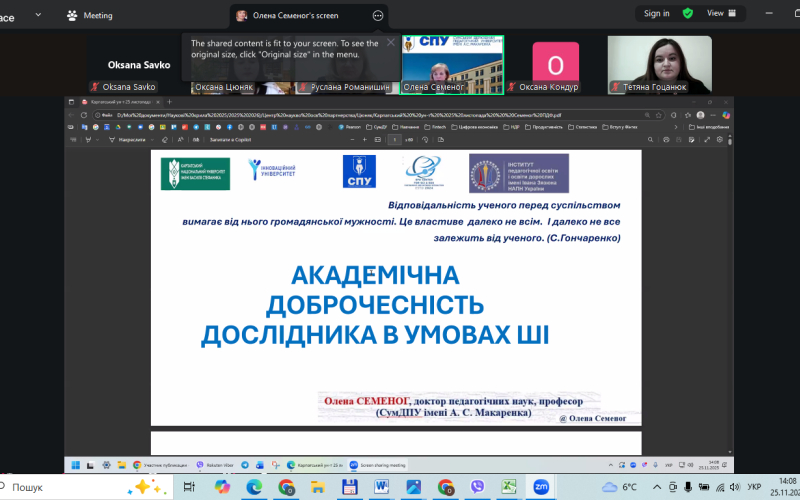Launch Copilot from taskbar

point(222,487)
